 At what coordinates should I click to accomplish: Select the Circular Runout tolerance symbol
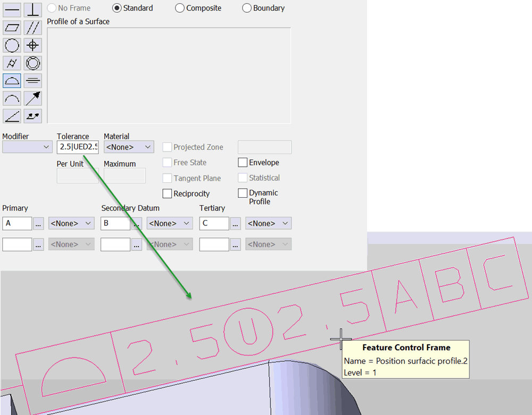pyautogui.click(x=32, y=98)
